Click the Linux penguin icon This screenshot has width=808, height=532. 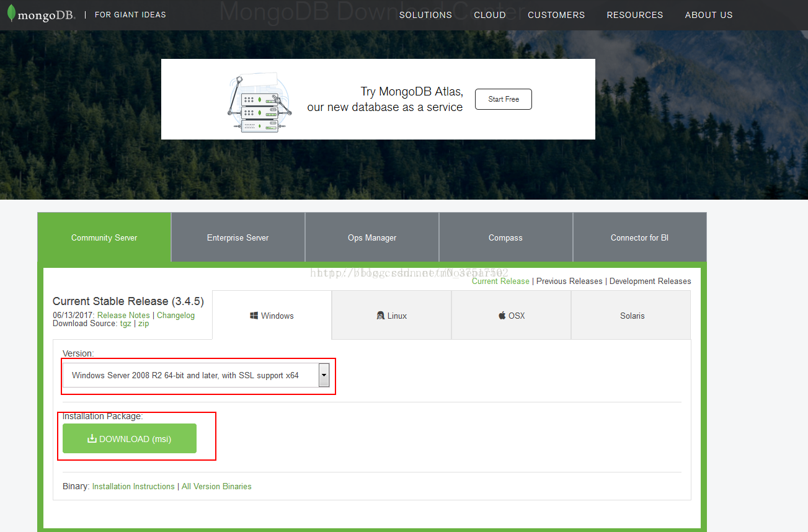[x=380, y=316]
